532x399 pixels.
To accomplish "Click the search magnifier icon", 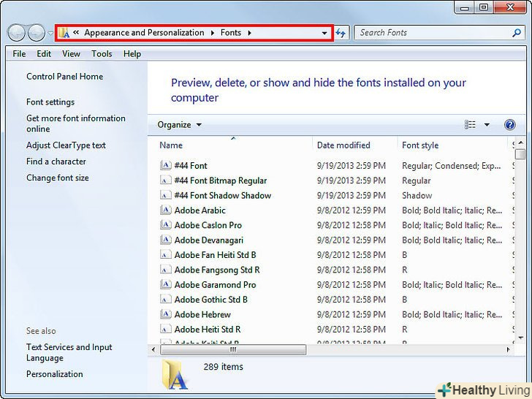I will [x=517, y=33].
